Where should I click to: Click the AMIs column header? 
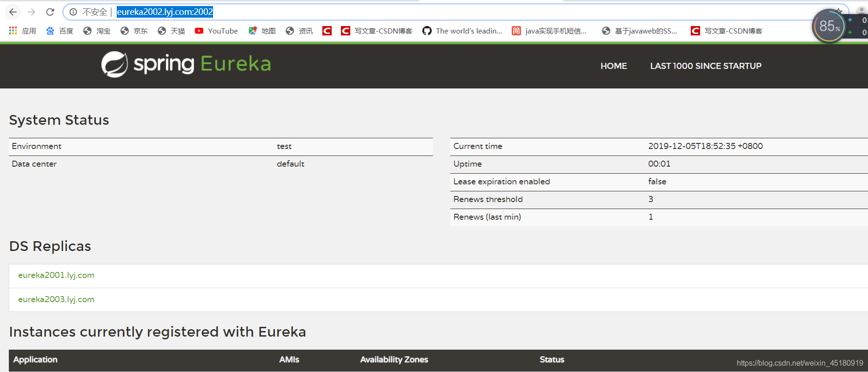coord(289,359)
